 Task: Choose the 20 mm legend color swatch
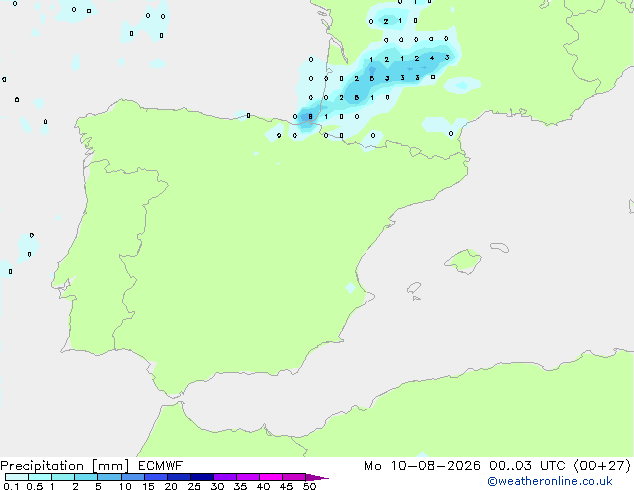click(178, 477)
